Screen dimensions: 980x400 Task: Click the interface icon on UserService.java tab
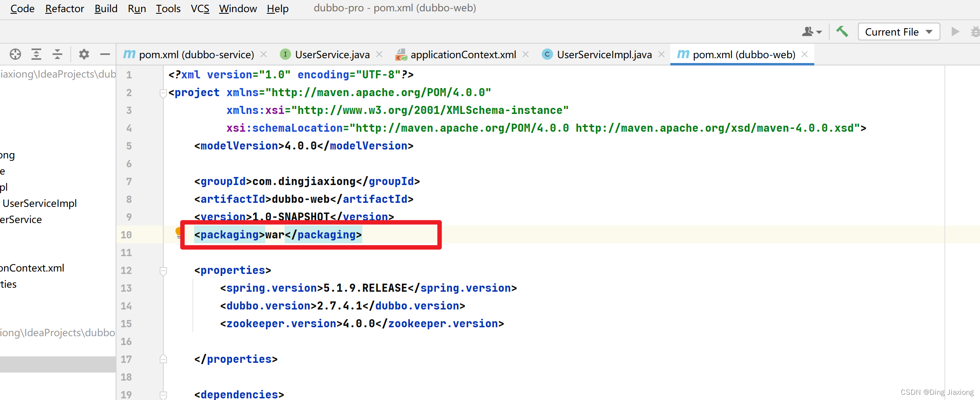click(x=285, y=54)
